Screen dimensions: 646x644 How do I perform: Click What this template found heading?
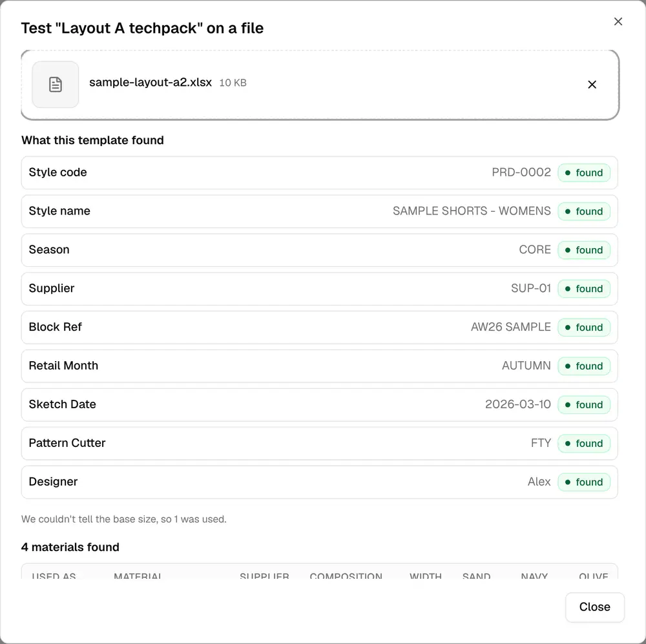[92, 141]
